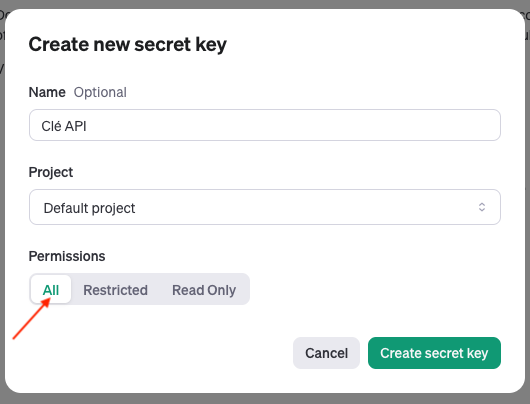This screenshot has width=530, height=404.
Task: Select the All permissions option
Action: [51, 289]
